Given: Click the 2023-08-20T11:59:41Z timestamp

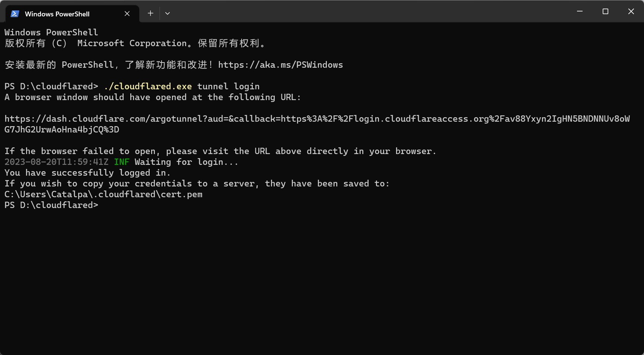Looking at the screenshot, I should (x=57, y=162).
